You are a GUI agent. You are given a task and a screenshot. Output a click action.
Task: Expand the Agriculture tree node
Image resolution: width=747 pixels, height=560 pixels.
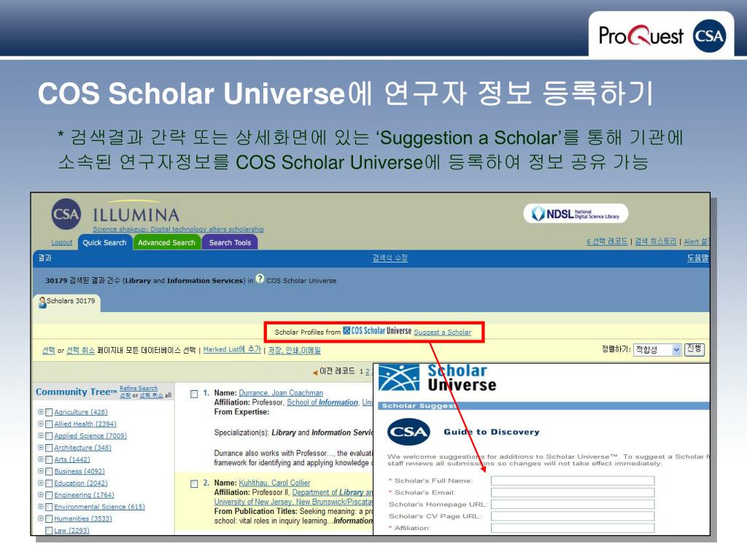(x=41, y=412)
